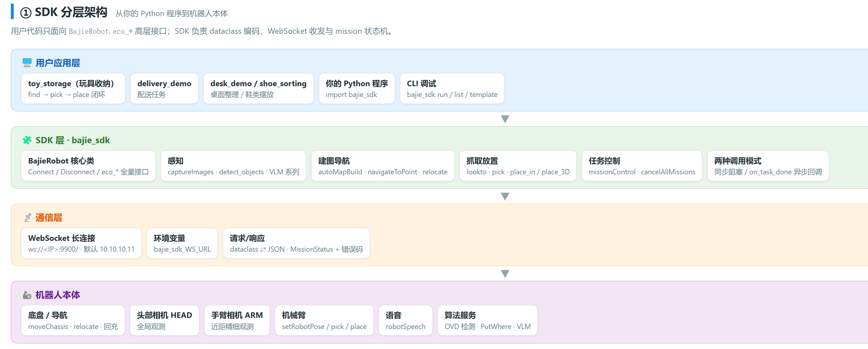Click the 用户应用层 layer heading
The image size is (868, 349).
pos(58,63)
